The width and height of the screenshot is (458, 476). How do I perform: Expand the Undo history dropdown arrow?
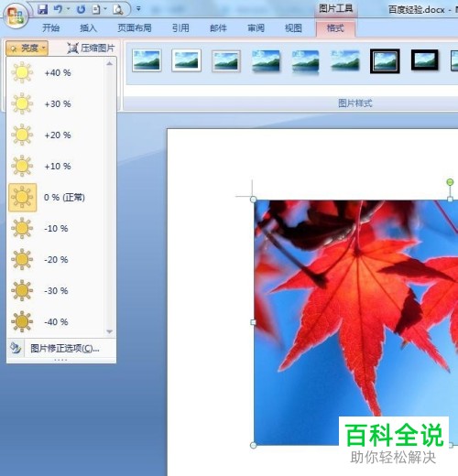point(68,9)
